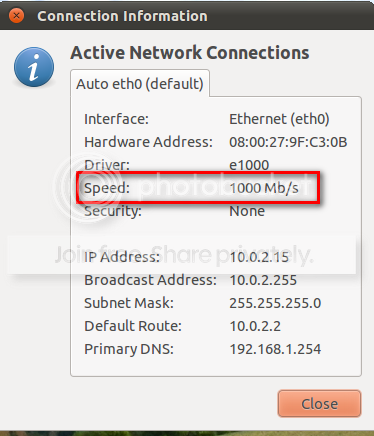374x436 pixels.
Task: Click the Security value None
Action: 247,211
